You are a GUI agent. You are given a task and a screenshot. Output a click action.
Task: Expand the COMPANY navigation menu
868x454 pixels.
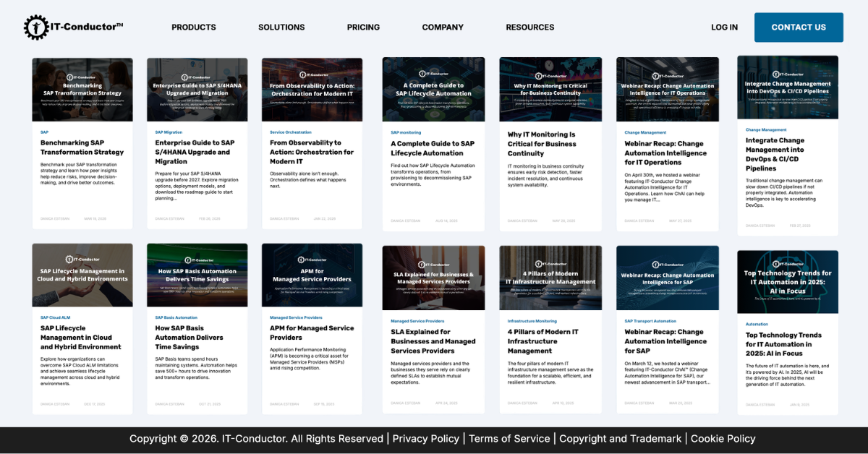point(443,27)
